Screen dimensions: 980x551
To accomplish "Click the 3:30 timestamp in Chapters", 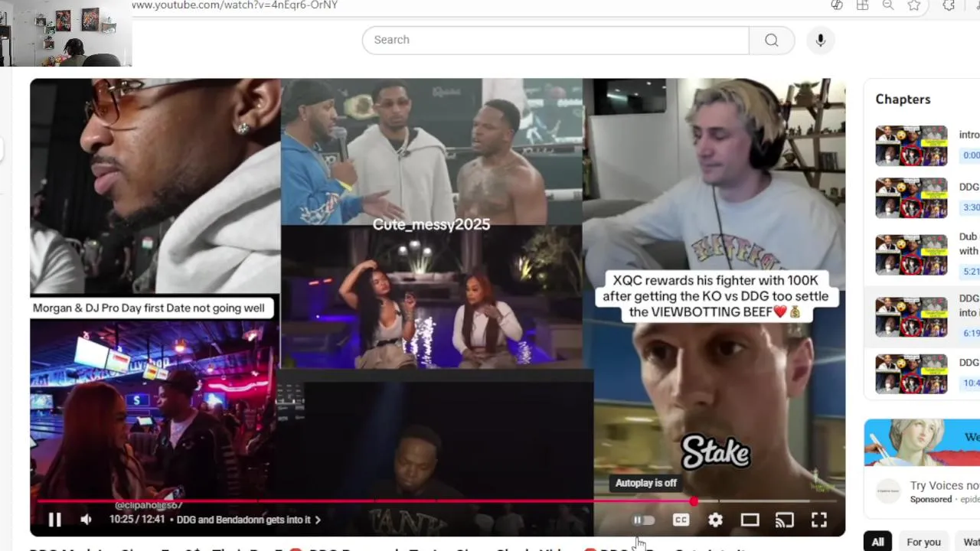I will (971, 207).
